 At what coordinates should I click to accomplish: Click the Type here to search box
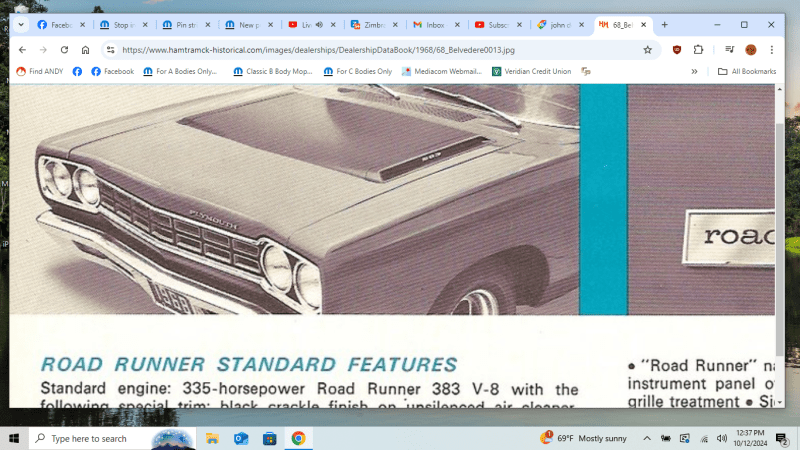(112, 438)
